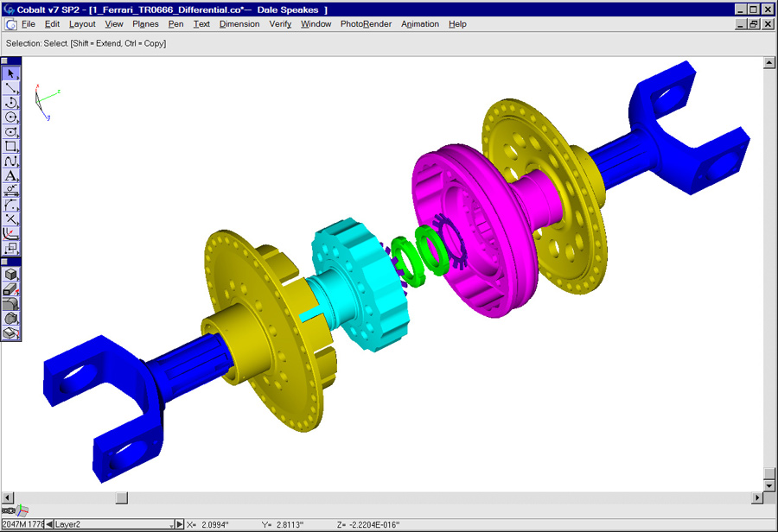Screen dimensions: 778x532
Task: Select the Ellipse tool
Action: click(11, 132)
